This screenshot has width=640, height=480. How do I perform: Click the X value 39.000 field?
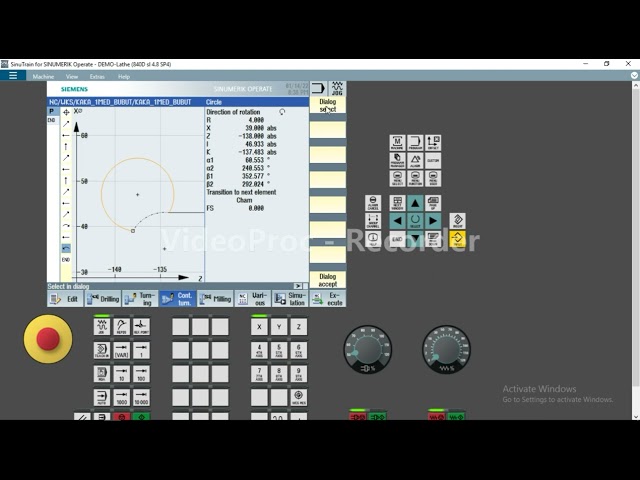tap(256, 128)
